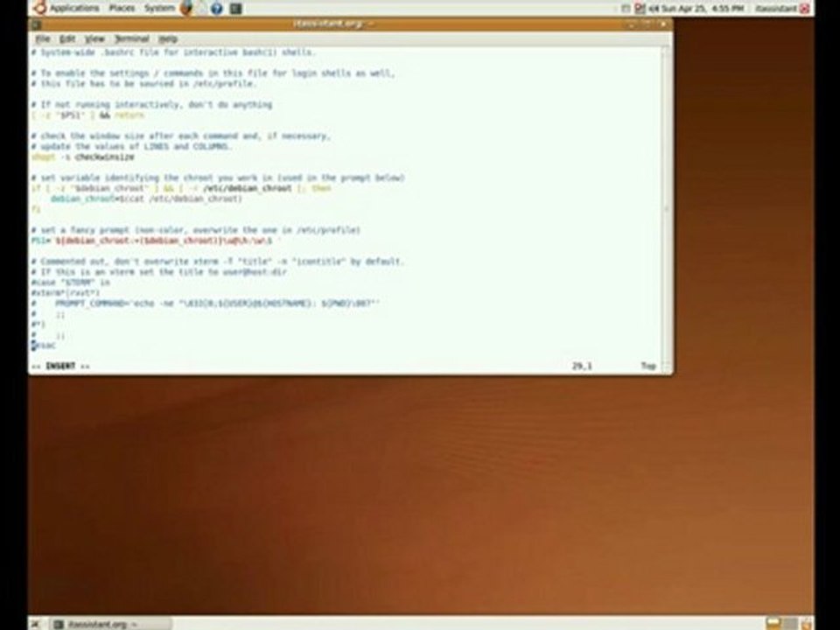The image size is (840, 630).
Task: Open the terminal Help menu
Action: click(168, 38)
